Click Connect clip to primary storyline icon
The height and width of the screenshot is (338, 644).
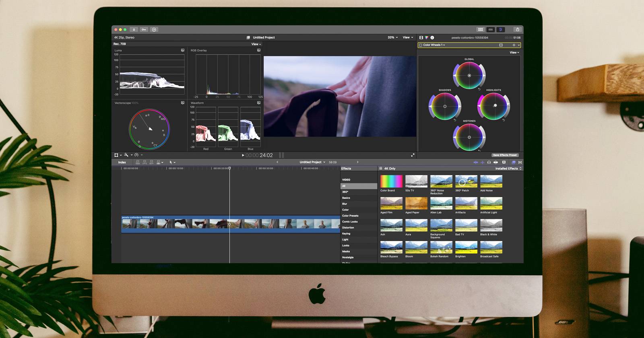pyautogui.click(x=138, y=162)
